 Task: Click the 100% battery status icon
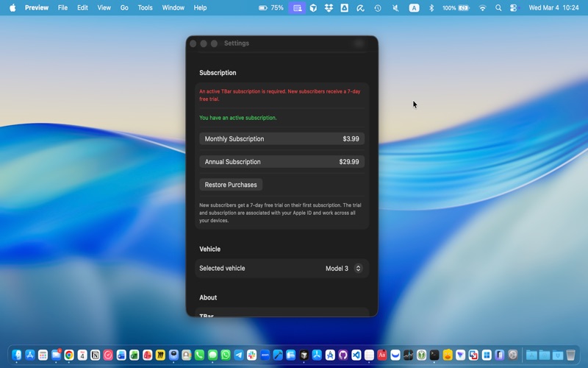click(x=456, y=7)
